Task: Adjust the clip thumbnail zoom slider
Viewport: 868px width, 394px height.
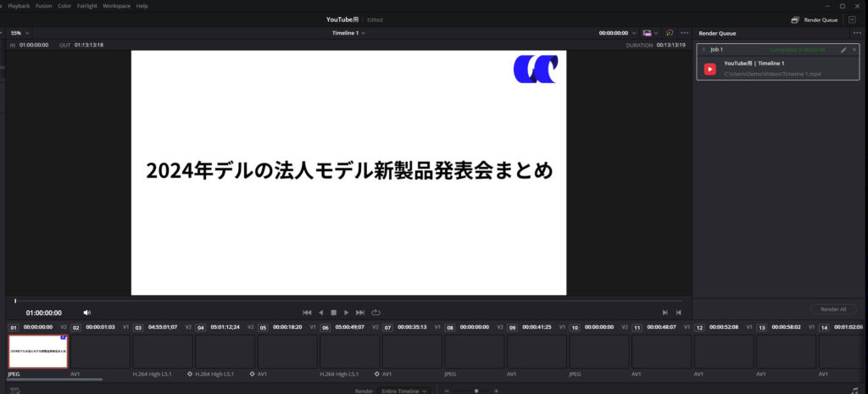Action: point(476,391)
